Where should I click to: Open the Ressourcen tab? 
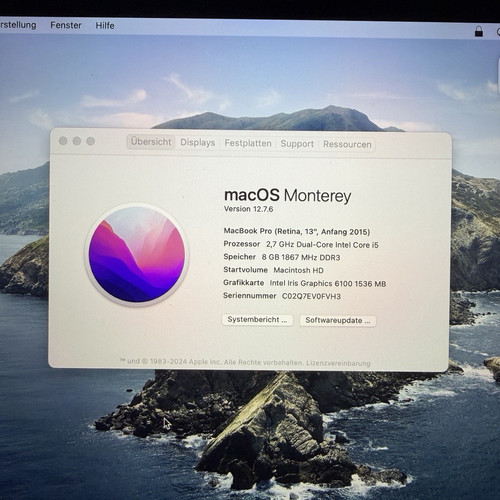pyautogui.click(x=347, y=145)
